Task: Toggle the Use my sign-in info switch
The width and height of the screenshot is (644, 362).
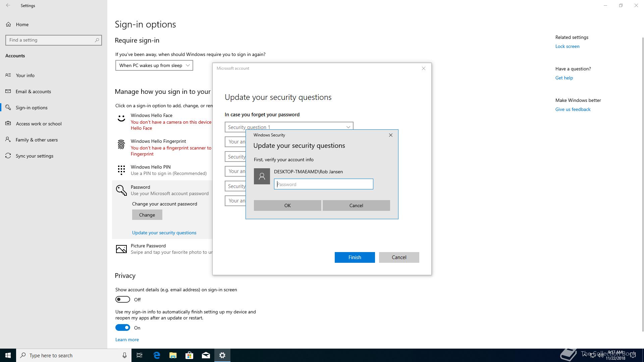Action: coord(123,327)
